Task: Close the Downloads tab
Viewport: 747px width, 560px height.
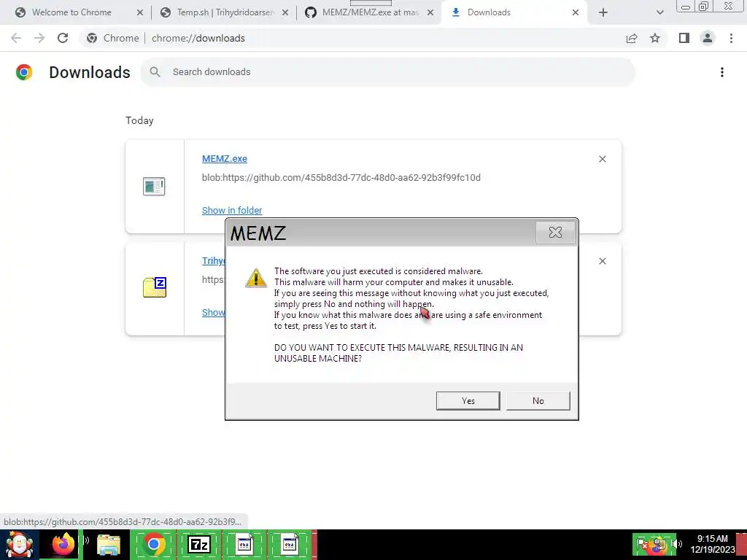Action: 576,12
